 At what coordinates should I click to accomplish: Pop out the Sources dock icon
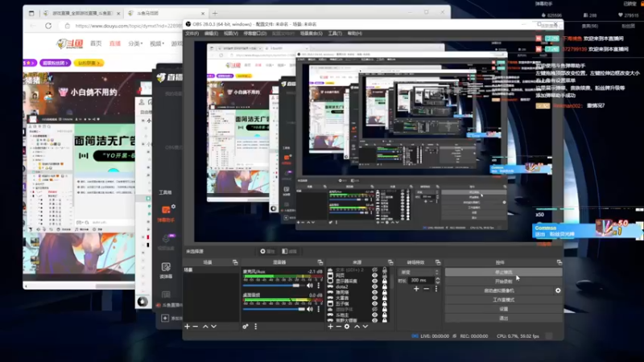[390, 262]
